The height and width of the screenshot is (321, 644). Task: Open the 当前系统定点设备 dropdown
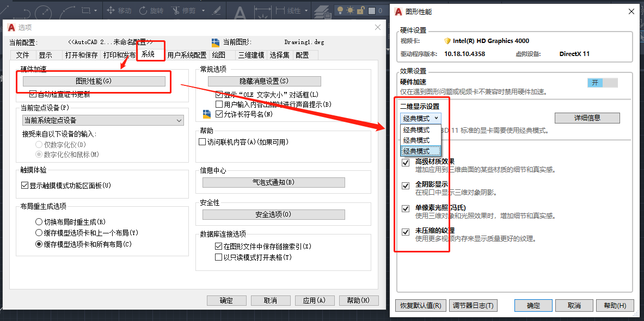click(x=102, y=120)
